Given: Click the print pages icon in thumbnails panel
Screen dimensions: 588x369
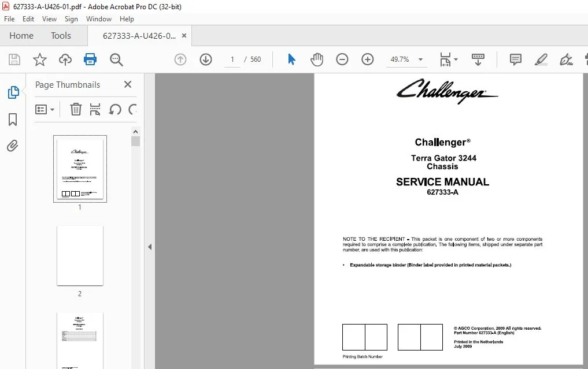Looking at the screenshot, I should 95,109.
